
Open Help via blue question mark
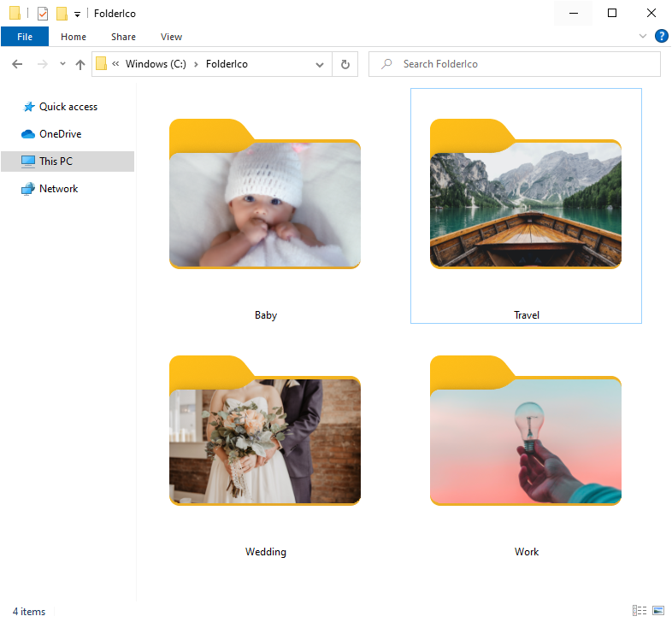pyautogui.click(x=661, y=36)
